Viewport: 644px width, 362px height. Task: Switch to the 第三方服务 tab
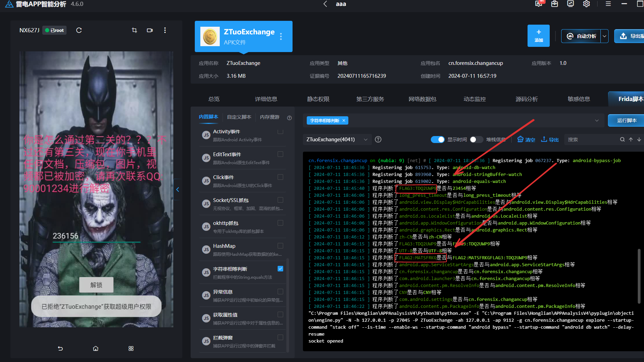pyautogui.click(x=370, y=99)
